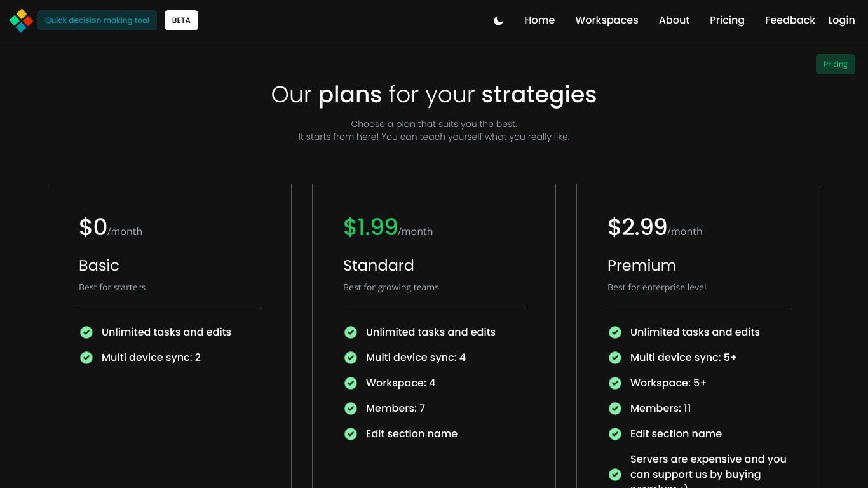Click the Standard plan's Edit section name checkmark

click(x=351, y=434)
